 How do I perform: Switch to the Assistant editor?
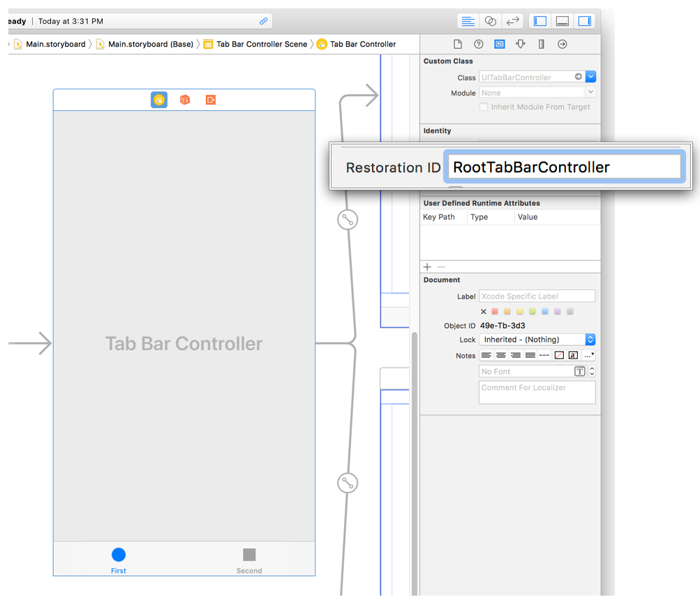[x=491, y=22]
